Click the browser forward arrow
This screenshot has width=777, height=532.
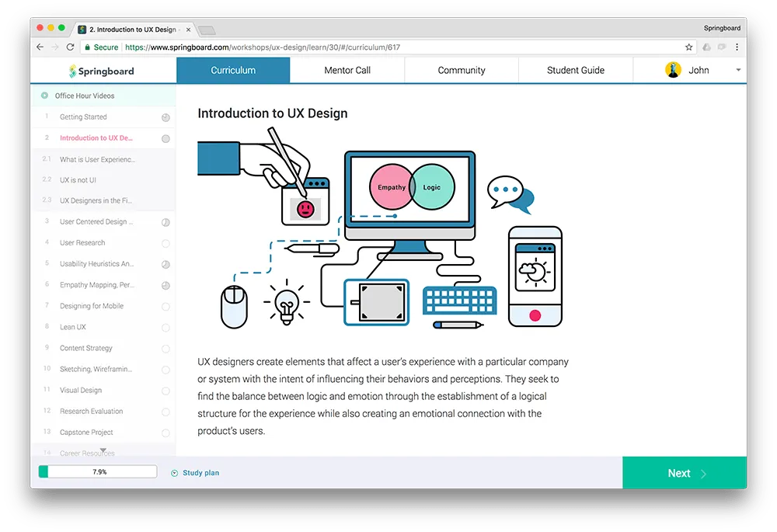pyautogui.click(x=55, y=47)
